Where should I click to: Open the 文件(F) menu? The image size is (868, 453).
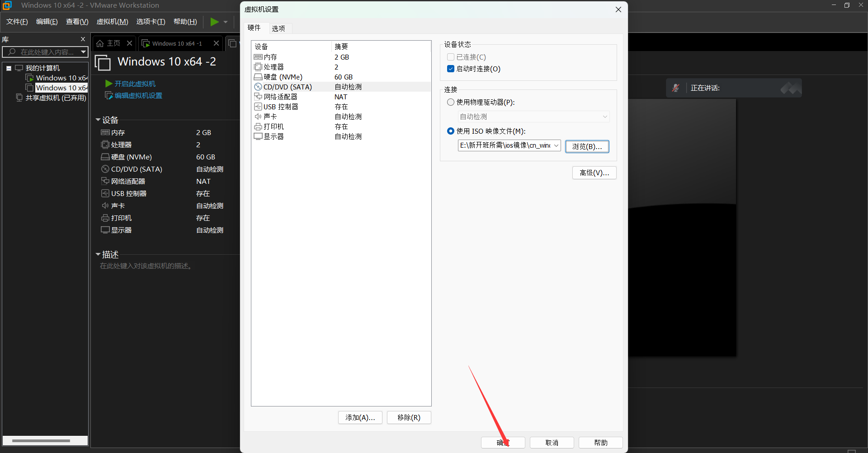pyautogui.click(x=17, y=22)
